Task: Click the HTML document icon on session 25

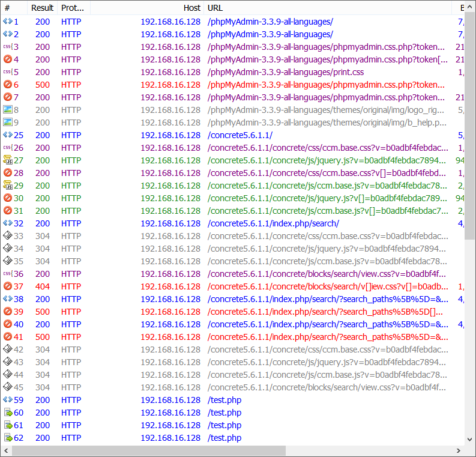Action: (x=7, y=135)
